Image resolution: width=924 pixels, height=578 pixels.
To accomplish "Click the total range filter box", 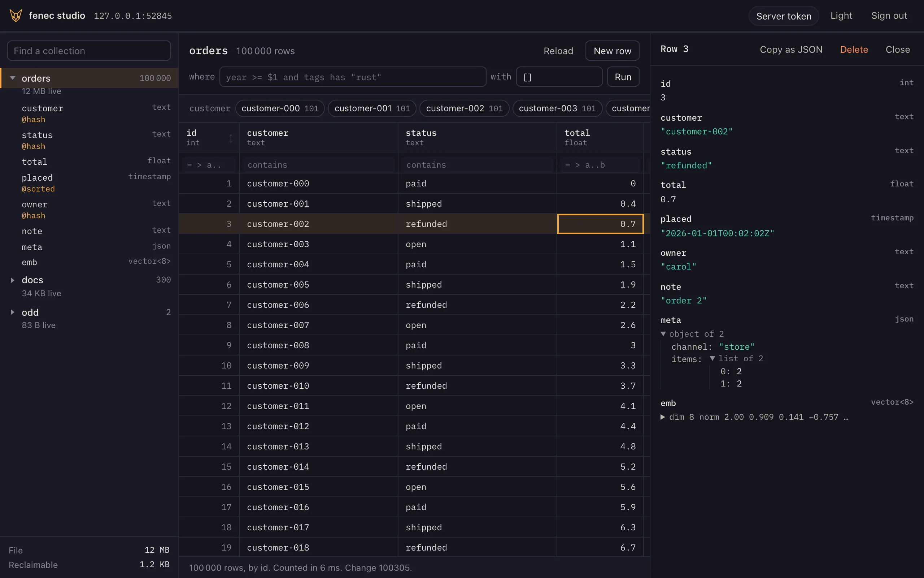I will (600, 165).
